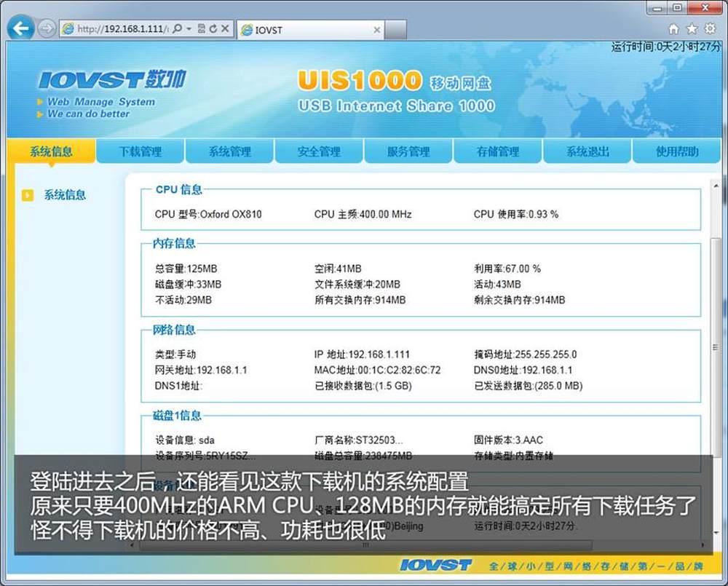
Task: Click '类型:手动' network entry
Action: pyautogui.click(x=175, y=355)
